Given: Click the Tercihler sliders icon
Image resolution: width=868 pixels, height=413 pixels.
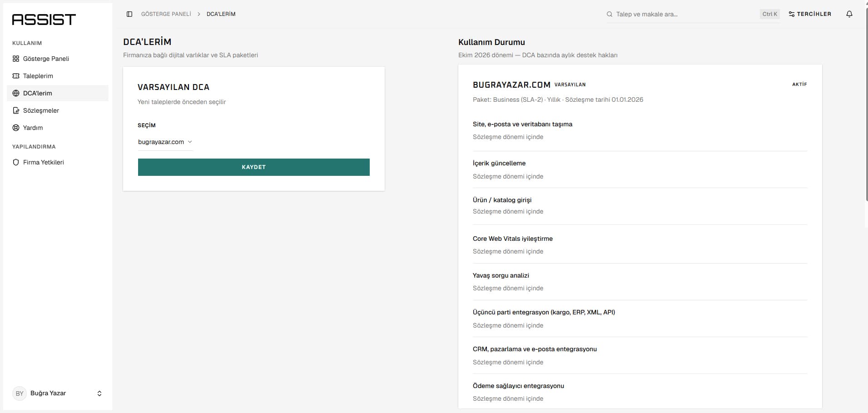Looking at the screenshot, I should (x=792, y=14).
